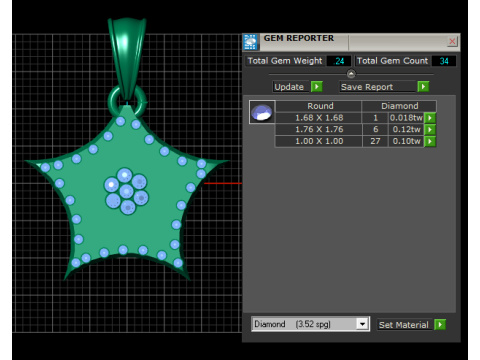Click the Round column header
The image size is (480, 360).
[320, 106]
